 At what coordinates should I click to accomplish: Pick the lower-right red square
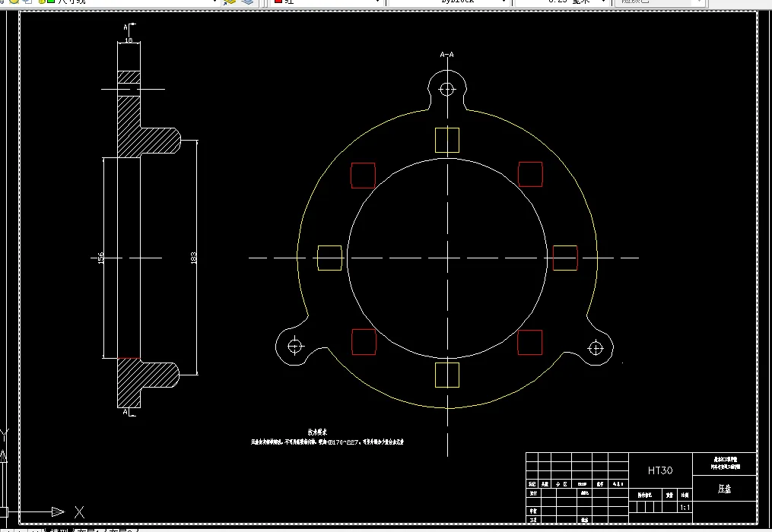(x=530, y=342)
